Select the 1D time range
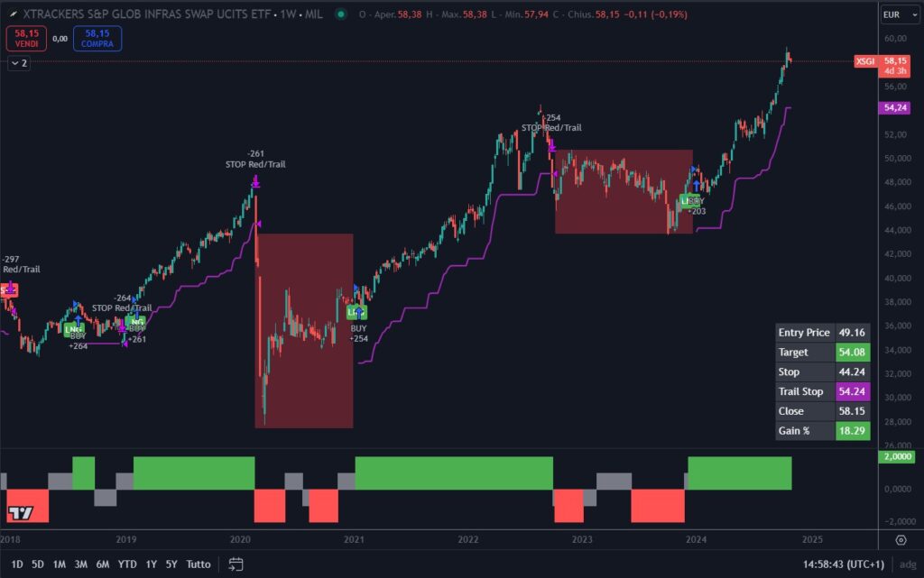 coord(16,564)
